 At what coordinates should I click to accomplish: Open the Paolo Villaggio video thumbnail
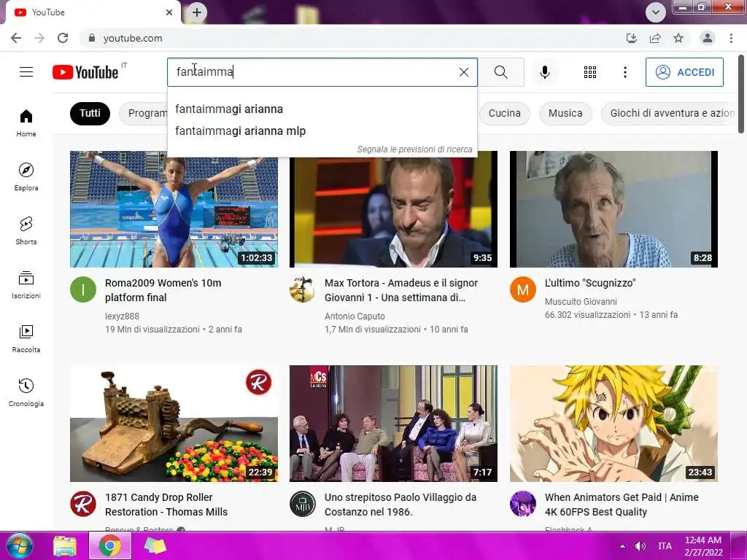[393, 424]
